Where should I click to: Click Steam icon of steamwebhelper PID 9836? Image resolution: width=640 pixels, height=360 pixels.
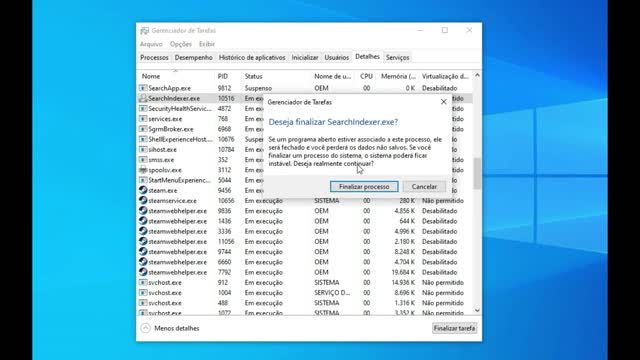143,210
